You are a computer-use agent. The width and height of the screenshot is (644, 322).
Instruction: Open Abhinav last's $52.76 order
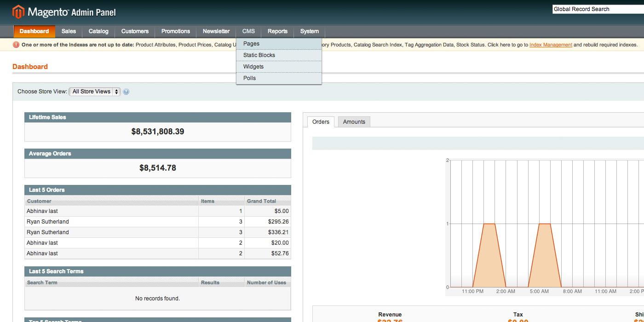coord(158,253)
